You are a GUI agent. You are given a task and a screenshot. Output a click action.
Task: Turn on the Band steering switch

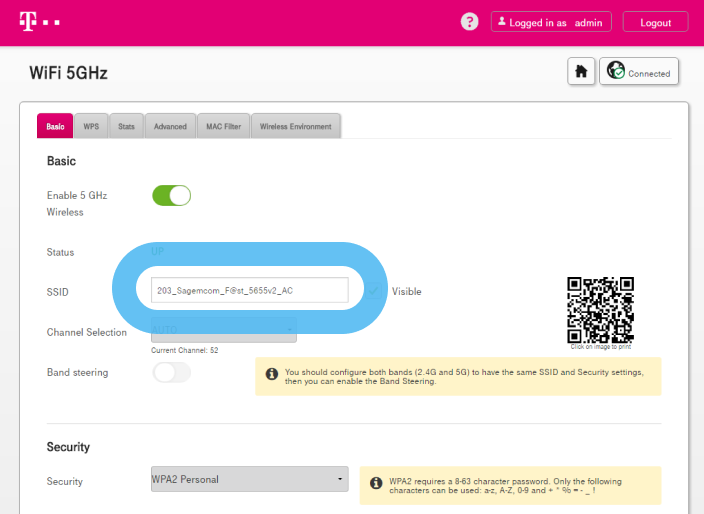coord(171,372)
